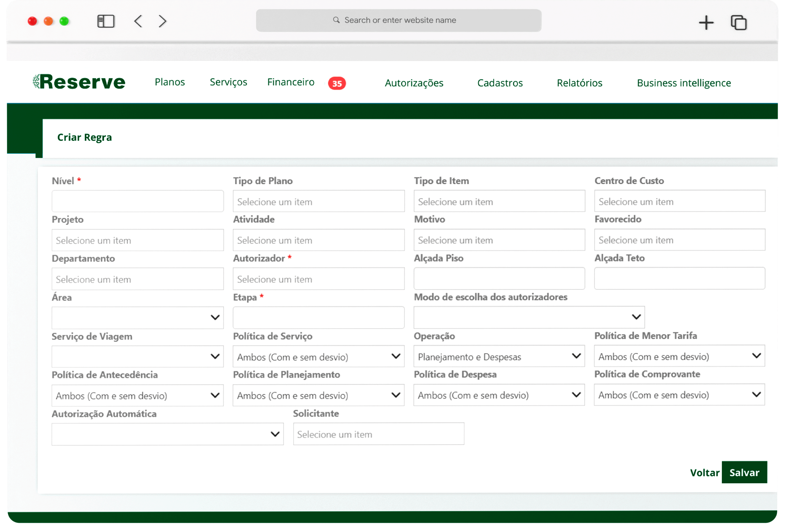Viewport: 787px width, 532px height.
Task: Click the browser sidebar toggle icon
Action: 106,21
